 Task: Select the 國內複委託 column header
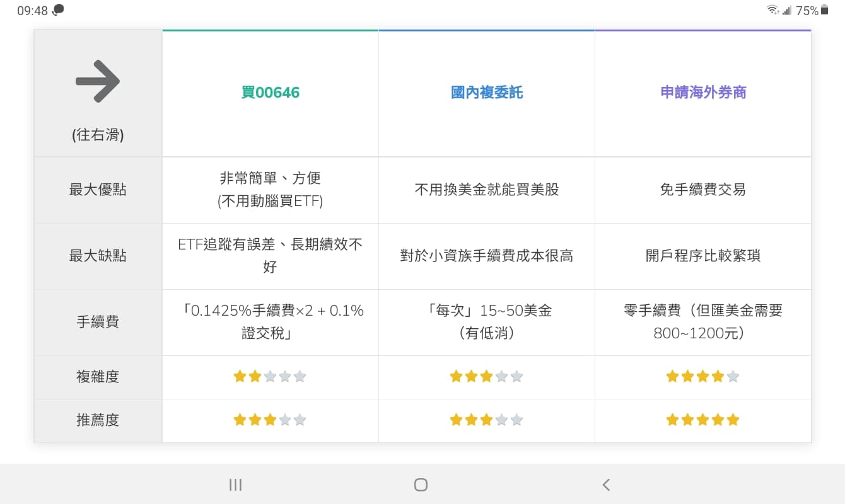coord(486,92)
